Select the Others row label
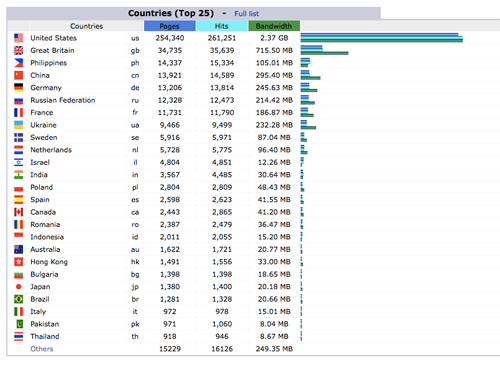Image resolution: width=500 pixels, height=365 pixels. (42, 349)
